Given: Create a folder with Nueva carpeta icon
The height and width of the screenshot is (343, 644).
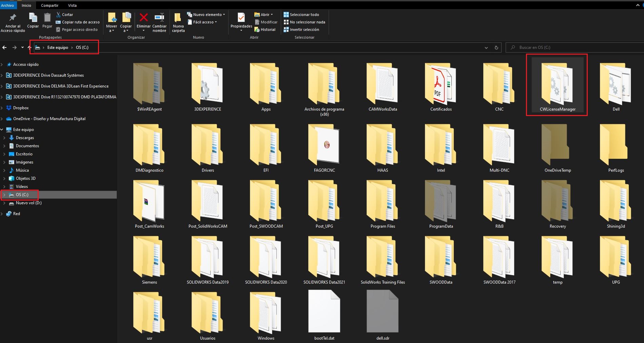Looking at the screenshot, I should [178, 18].
